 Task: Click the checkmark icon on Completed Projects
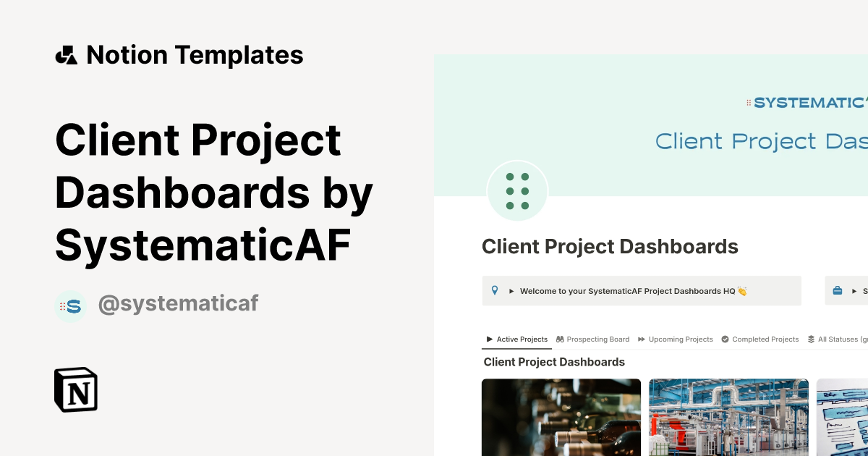pyautogui.click(x=725, y=339)
